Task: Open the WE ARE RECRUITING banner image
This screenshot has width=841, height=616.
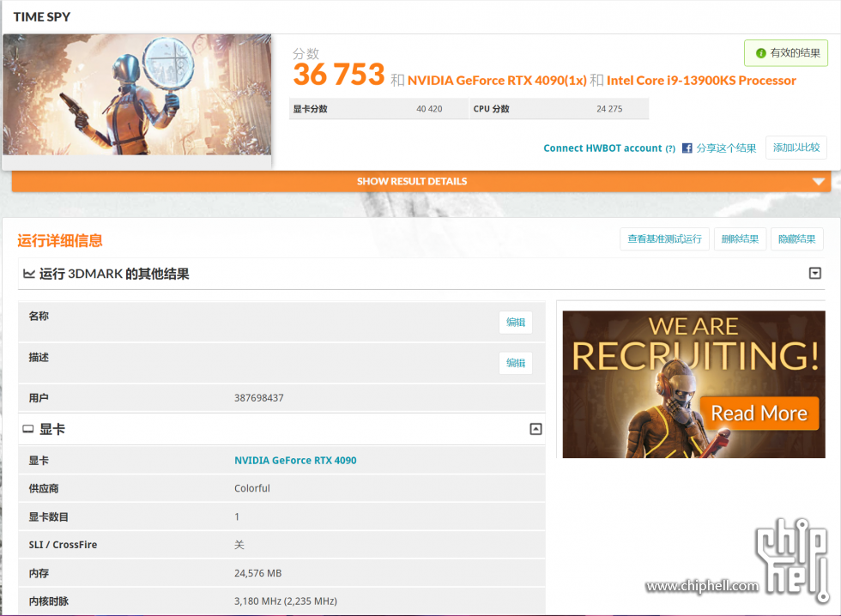Action: tap(693, 383)
